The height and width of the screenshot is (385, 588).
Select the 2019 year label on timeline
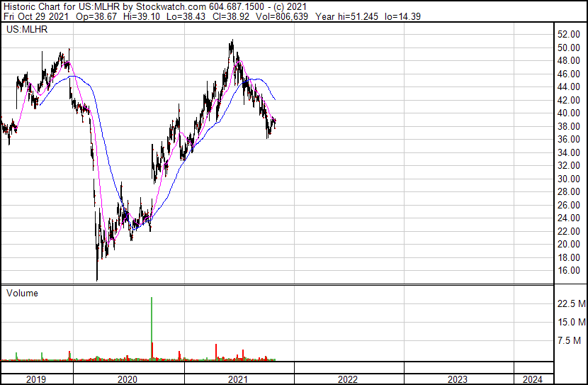36,379
